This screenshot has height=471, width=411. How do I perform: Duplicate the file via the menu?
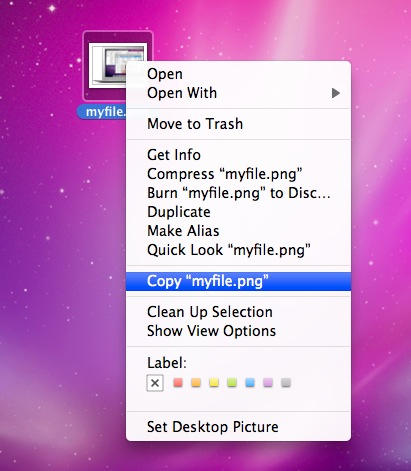coord(179,212)
